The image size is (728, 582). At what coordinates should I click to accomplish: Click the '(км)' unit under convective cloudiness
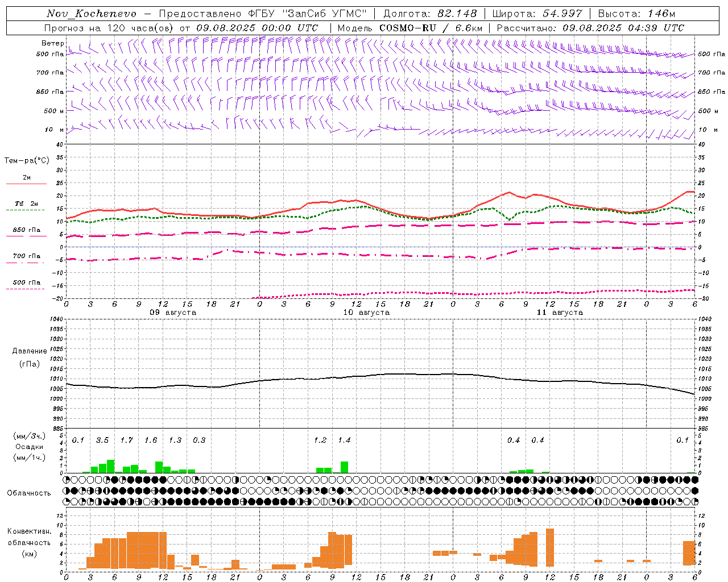[30, 554]
